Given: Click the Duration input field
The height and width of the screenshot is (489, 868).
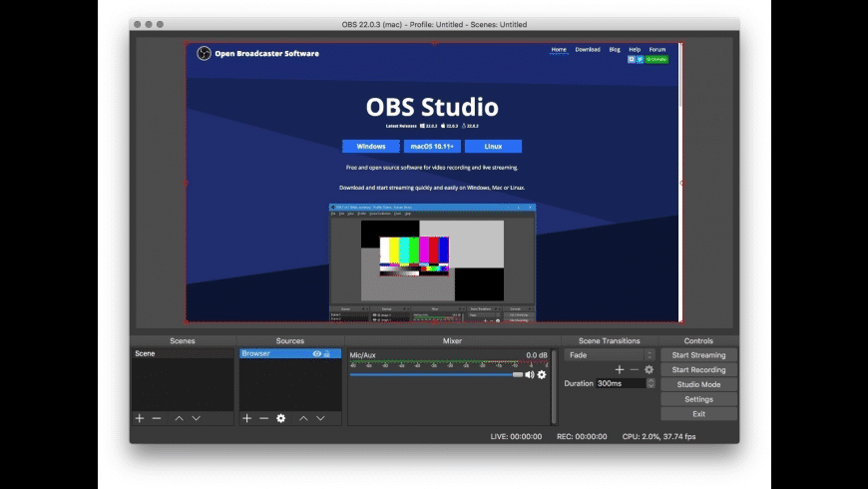Looking at the screenshot, I should (x=619, y=383).
